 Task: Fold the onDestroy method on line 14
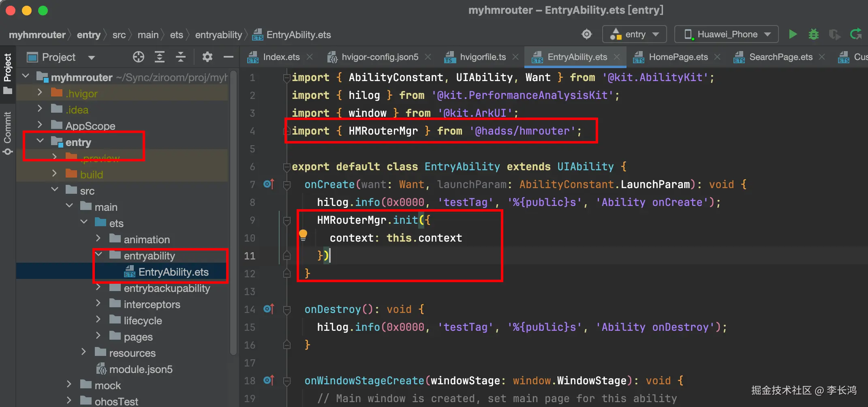pos(286,310)
